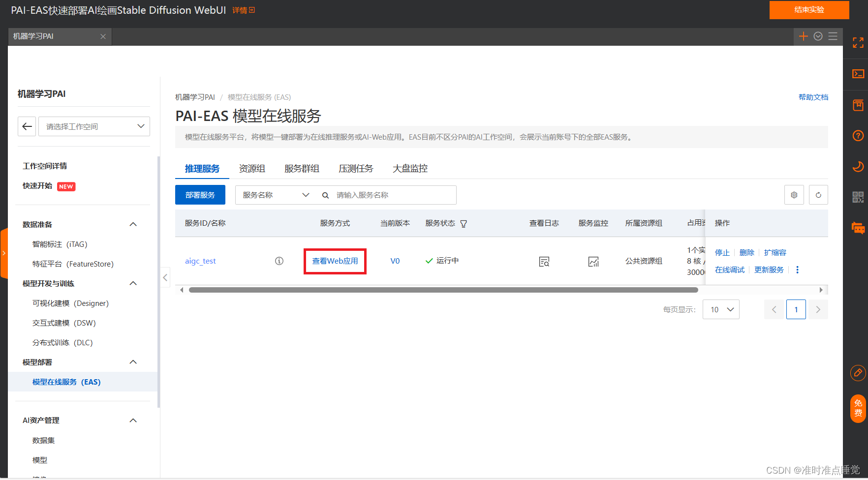Click the search magnifier icon
The image size is (868, 480).
click(x=325, y=195)
